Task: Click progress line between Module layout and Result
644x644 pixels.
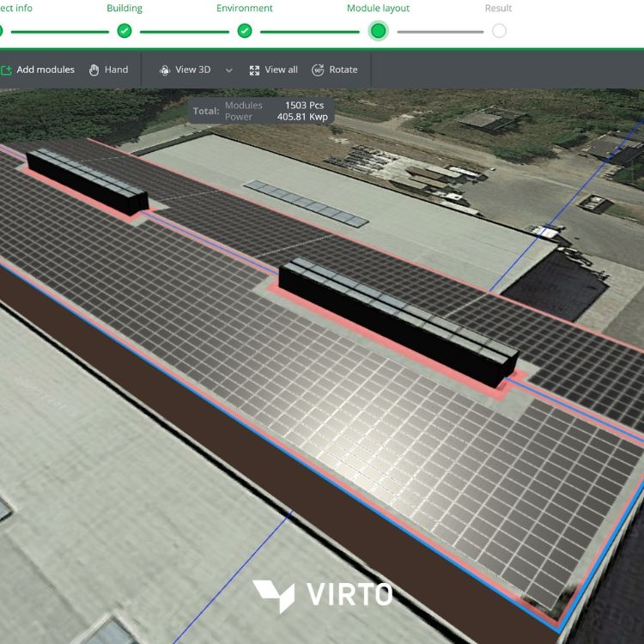Action: 440,32
